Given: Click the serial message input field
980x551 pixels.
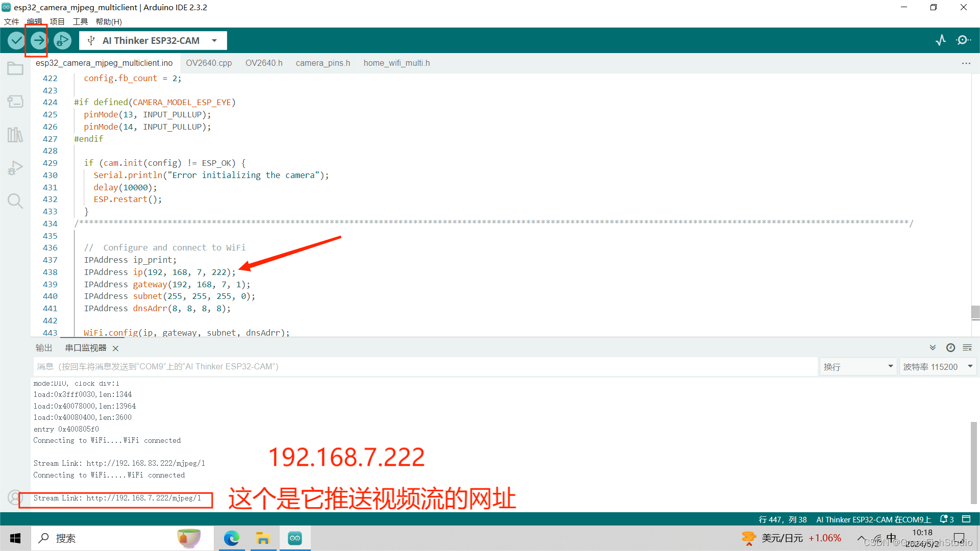Looking at the screenshot, I should (425, 366).
